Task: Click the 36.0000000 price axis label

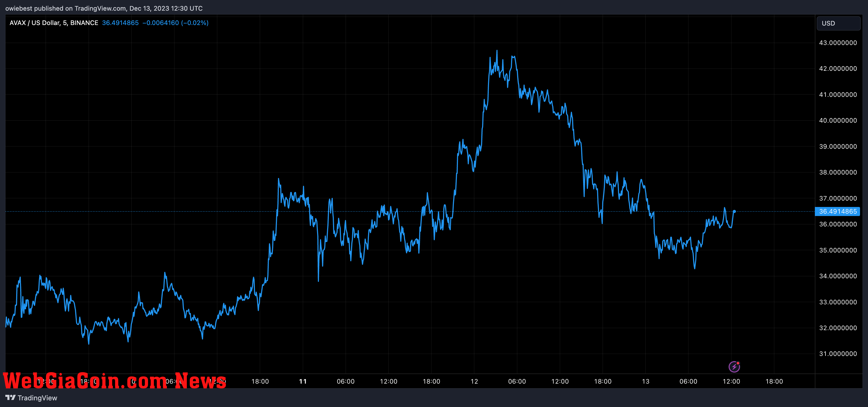Action: 838,224
